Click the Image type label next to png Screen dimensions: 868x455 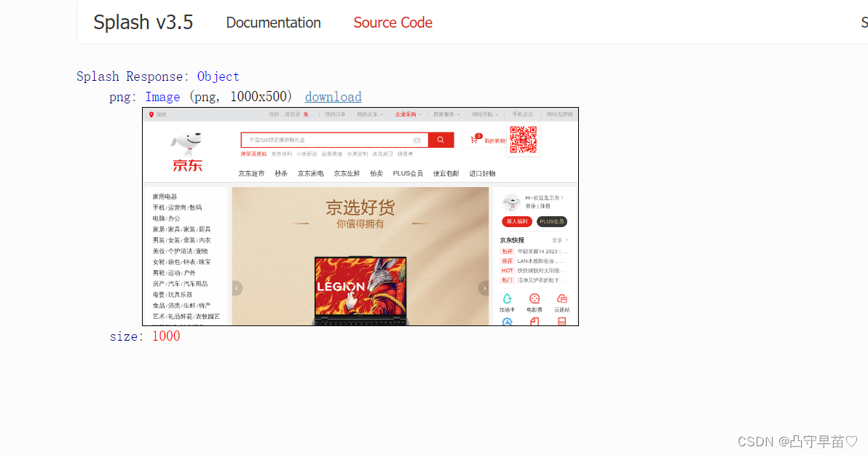(163, 97)
